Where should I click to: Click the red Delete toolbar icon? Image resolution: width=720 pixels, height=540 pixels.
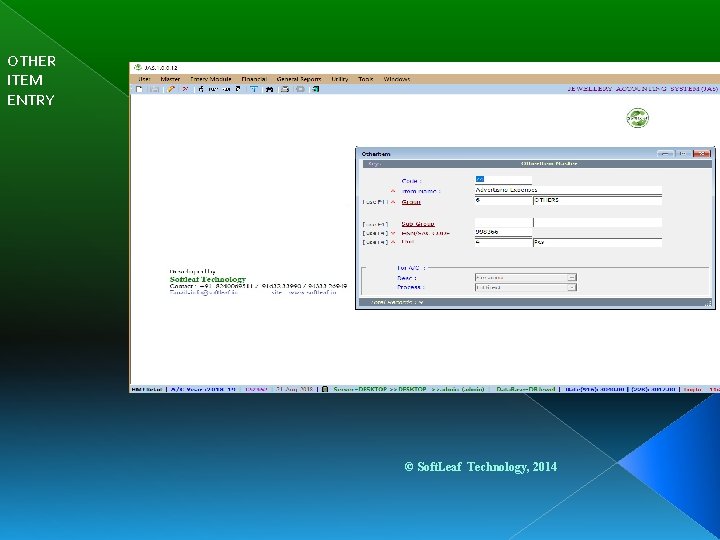point(186,89)
